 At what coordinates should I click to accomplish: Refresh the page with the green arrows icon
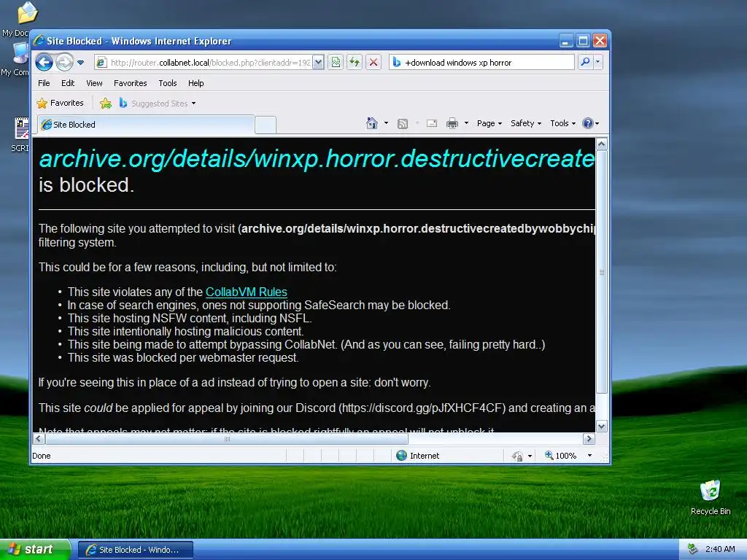(355, 63)
